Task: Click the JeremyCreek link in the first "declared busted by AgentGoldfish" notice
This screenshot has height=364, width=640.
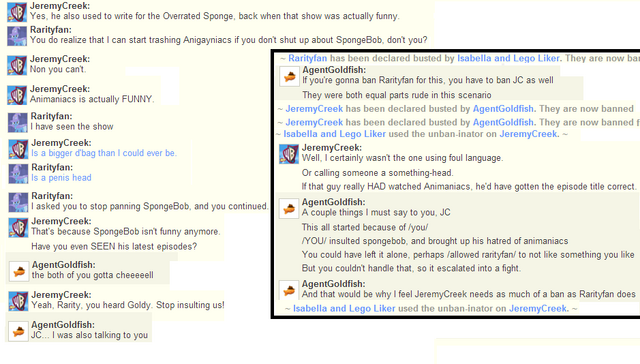Action: [x=314, y=109]
